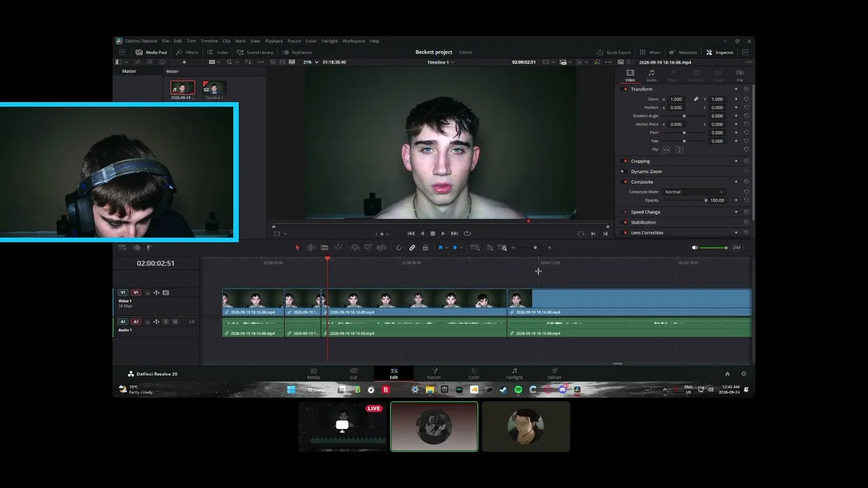Image resolution: width=868 pixels, height=488 pixels.
Task: Open the Composite Mode Normal dropdown
Action: (694, 192)
